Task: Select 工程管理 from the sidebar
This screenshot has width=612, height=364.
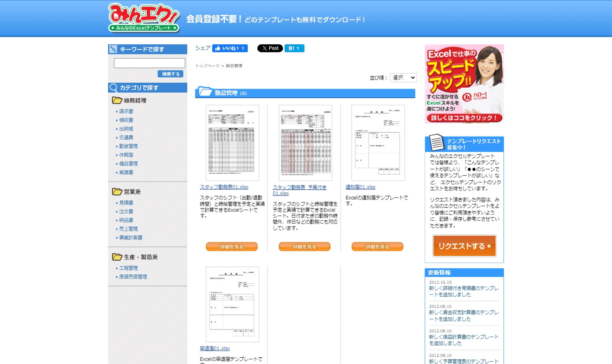Action: point(128,268)
